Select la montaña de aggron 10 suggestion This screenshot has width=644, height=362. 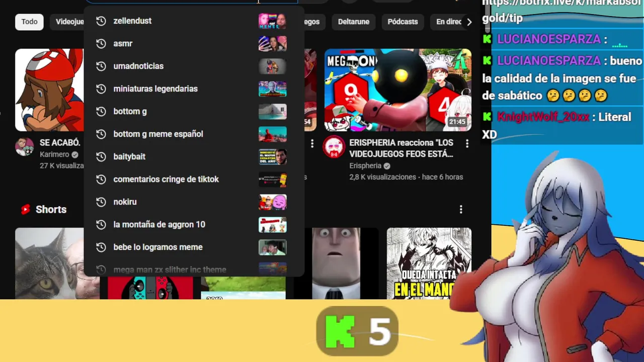point(194,224)
